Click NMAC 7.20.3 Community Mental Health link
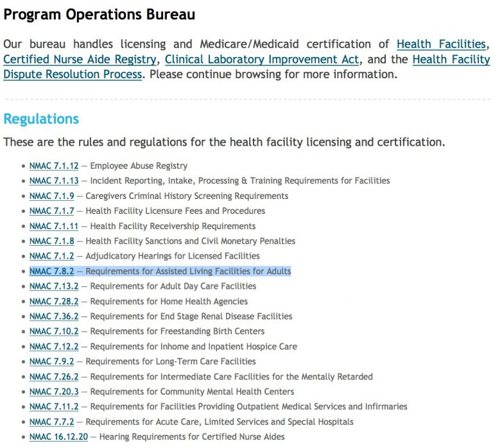Screen dimensions: 493x448 (x=54, y=392)
